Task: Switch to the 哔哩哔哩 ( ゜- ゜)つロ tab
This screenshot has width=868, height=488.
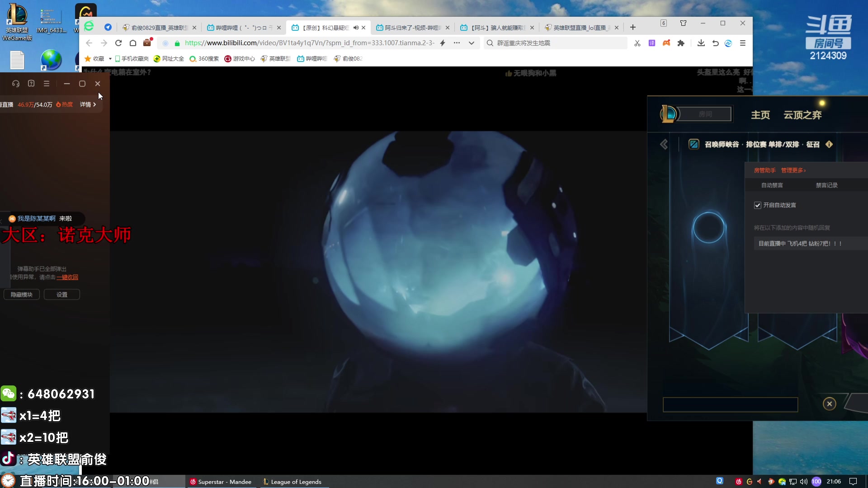Action: point(243,28)
